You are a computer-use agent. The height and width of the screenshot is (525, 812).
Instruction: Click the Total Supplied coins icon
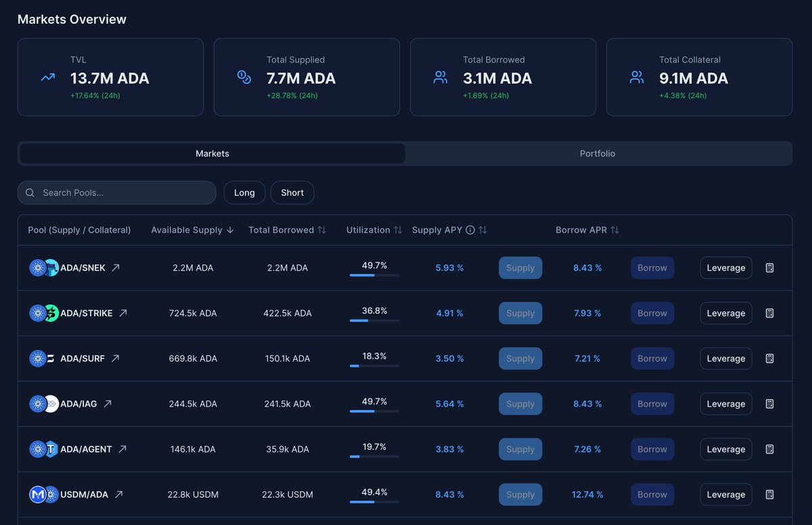click(x=244, y=77)
